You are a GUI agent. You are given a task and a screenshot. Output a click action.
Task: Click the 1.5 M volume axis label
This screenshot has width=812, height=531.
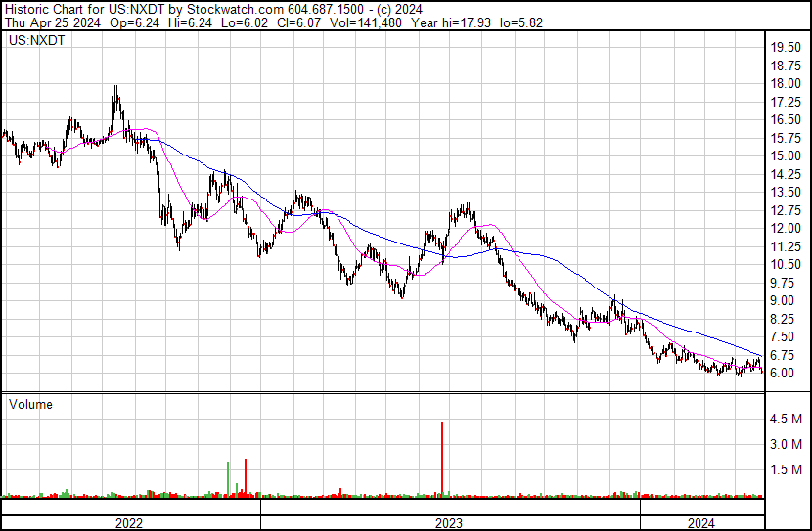[787, 469]
